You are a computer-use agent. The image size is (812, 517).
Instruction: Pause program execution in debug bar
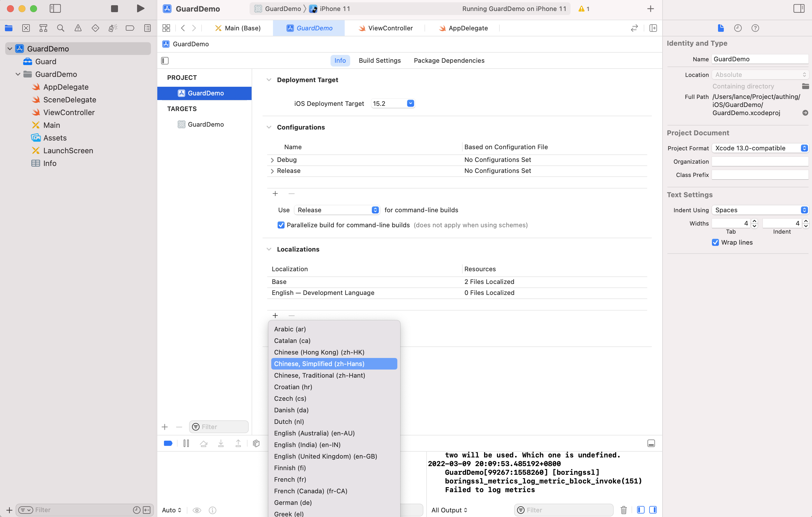point(186,443)
